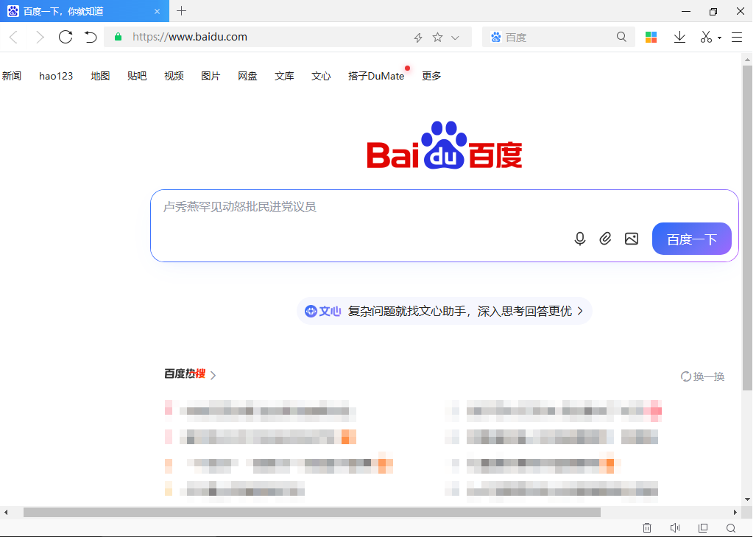Click the trash icon in status bar

click(x=647, y=528)
